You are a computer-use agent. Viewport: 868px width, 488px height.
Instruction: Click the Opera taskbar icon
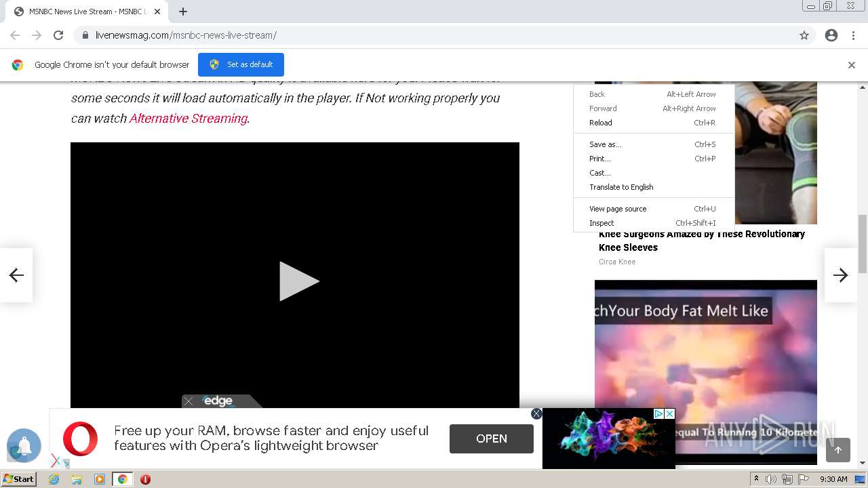coord(145,479)
